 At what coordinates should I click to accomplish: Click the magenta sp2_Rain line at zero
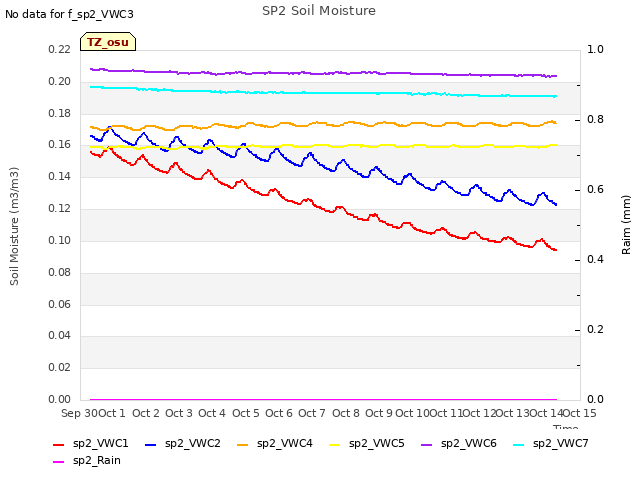pyautogui.click(x=322, y=399)
